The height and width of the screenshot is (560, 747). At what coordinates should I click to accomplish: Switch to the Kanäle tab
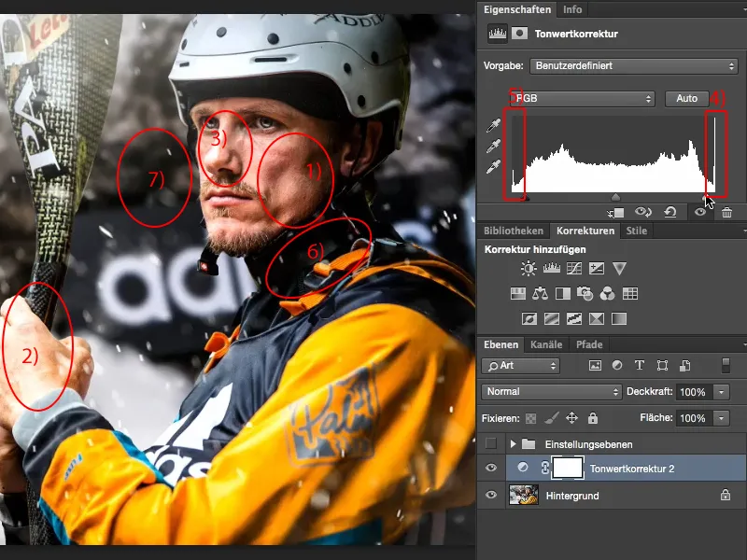coord(546,344)
